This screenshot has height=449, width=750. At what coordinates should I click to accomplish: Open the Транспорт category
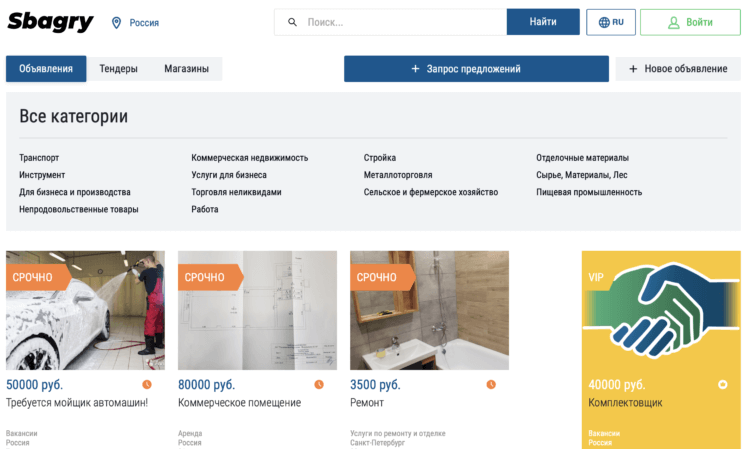[x=39, y=158]
